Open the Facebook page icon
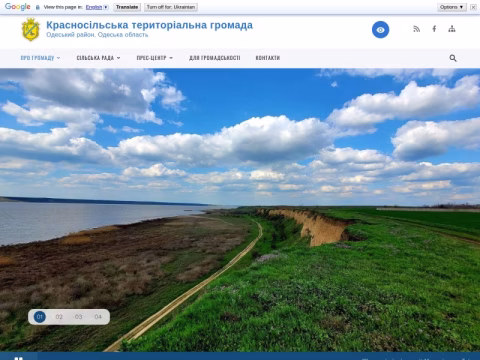Viewport: 480px width, 360px height. [434, 29]
